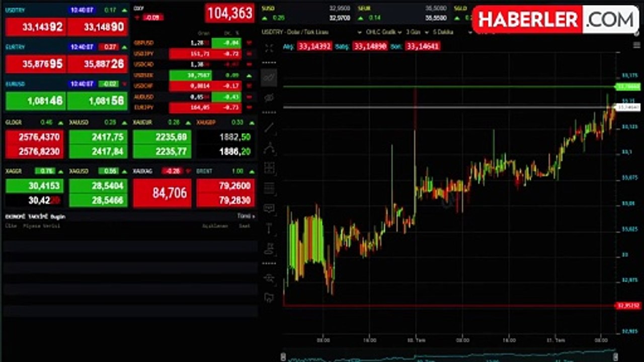Click the green upper level line price tag

point(628,87)
